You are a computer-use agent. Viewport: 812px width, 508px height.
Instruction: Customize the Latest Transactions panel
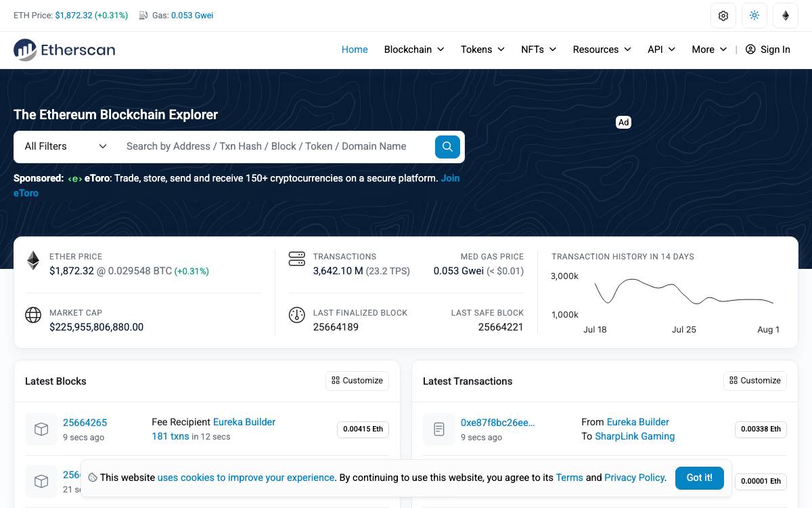pyautogui.click(x=755, y=381)
